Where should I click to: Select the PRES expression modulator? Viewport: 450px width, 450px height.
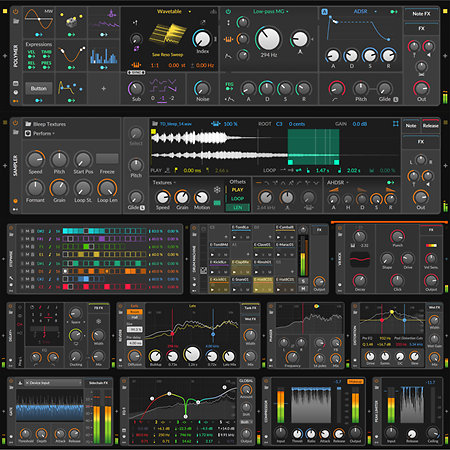point(46,65)
